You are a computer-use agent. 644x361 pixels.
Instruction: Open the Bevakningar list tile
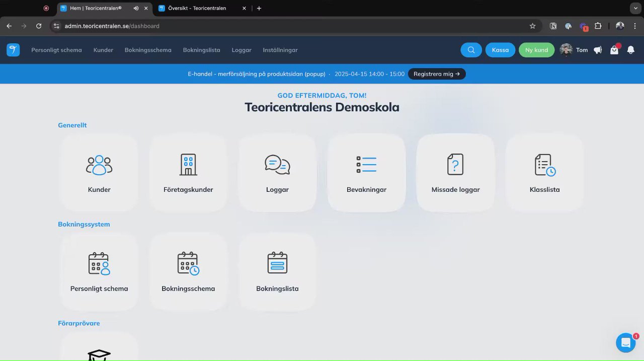click(366, 173)
